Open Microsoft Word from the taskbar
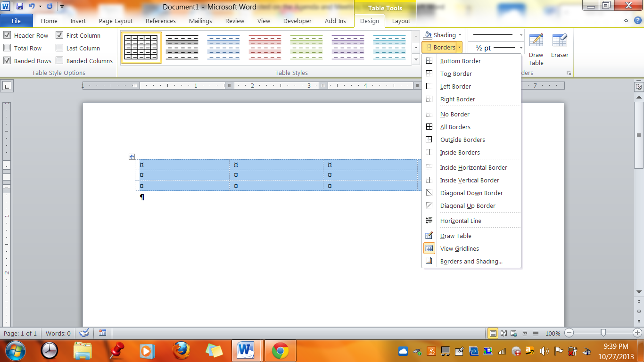The image size is (644, 362). click(245, 351)
